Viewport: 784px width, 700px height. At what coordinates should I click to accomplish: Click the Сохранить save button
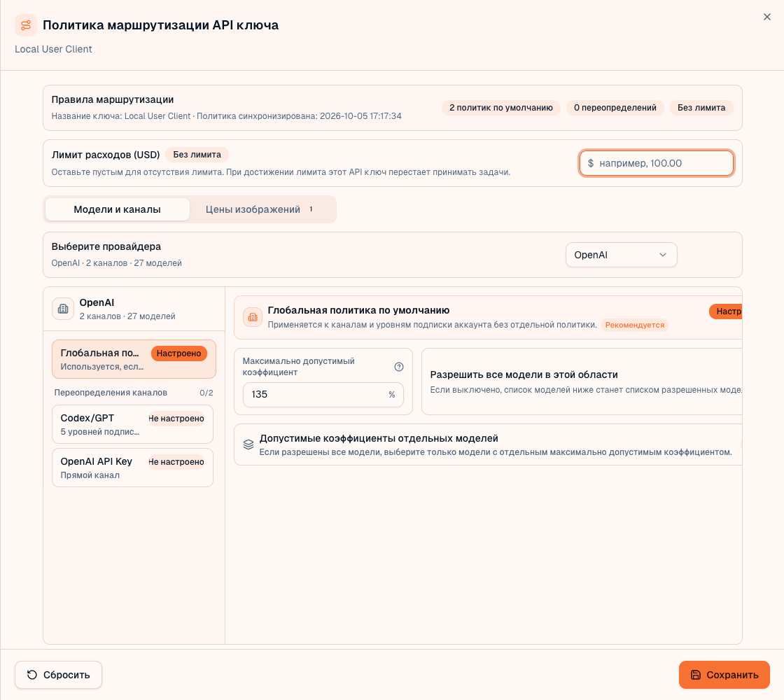[724, 675]
